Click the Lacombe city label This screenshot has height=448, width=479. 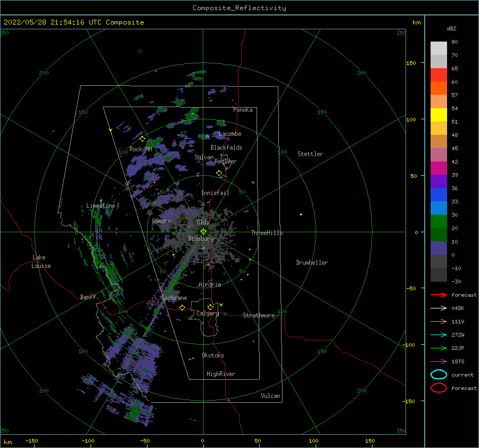pyautogui.click(x=230, y=134)
